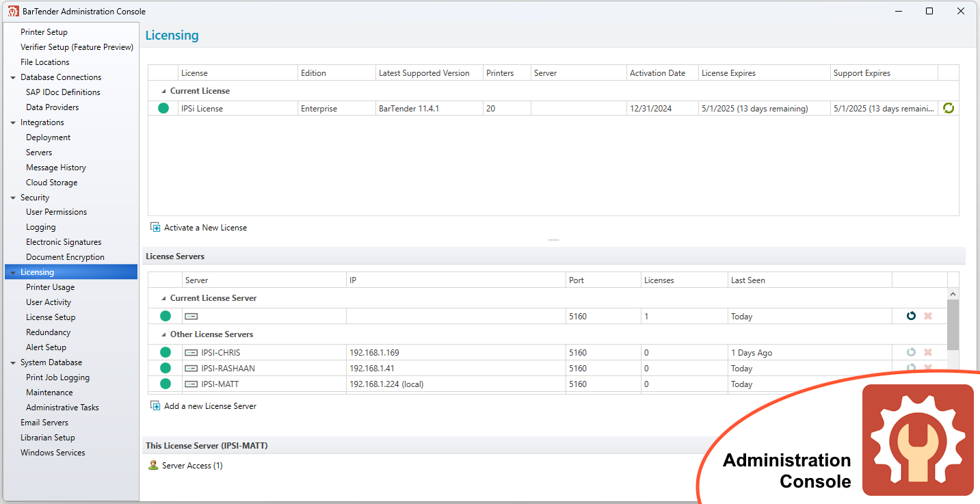Open Verifier Setup (Feature Preview)
The height and width of the screenshot is (504, 980).
click(x=77, y=47)
